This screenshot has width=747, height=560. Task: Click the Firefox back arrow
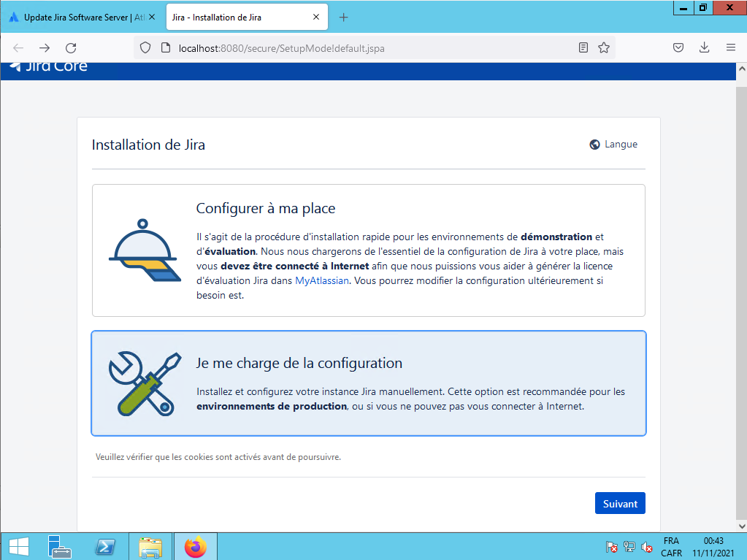tap(18, 47)
